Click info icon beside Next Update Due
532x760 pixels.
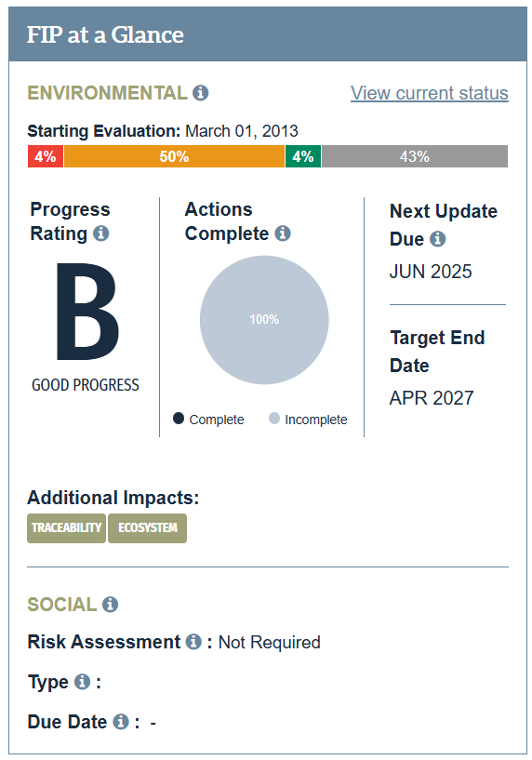click(x=437, y=239)
